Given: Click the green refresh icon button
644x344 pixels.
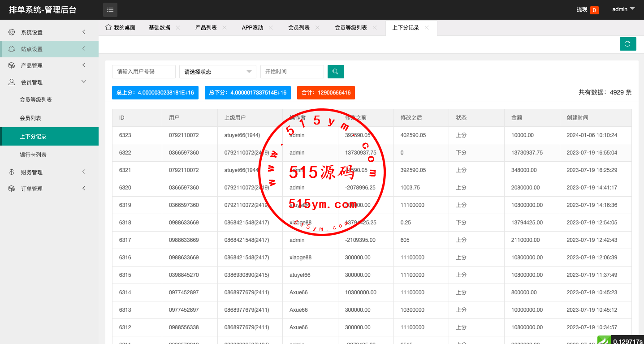Looking at the screenshot, I should point(627,44).
